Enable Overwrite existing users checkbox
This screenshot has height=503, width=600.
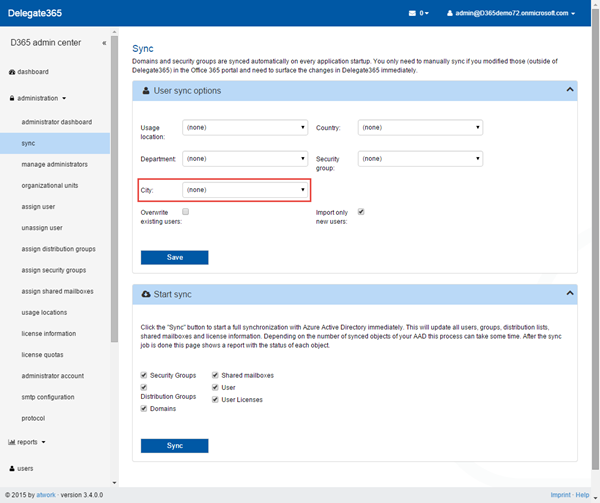pyautogui.click(x=186, y=212)
